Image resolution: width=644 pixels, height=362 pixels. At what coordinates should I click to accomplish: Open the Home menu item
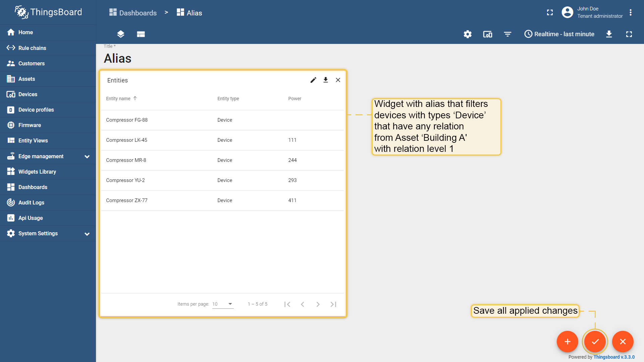[x=48, y=32]
